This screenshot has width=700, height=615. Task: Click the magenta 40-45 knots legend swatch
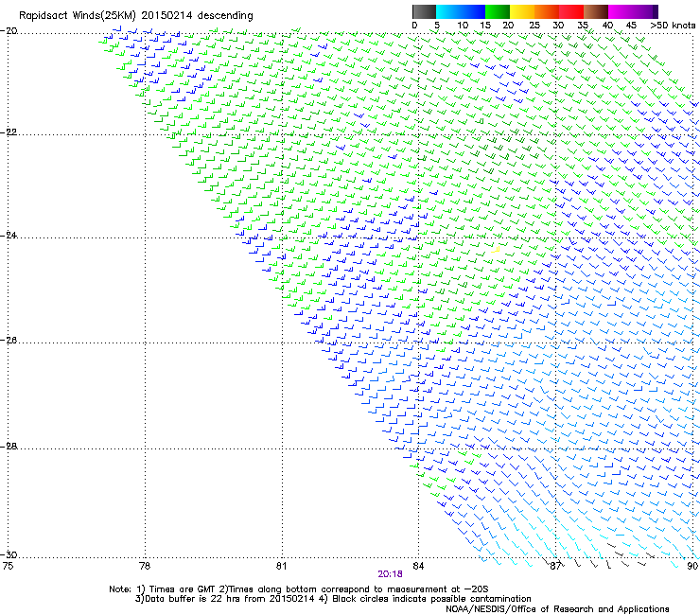coord(621,11)
